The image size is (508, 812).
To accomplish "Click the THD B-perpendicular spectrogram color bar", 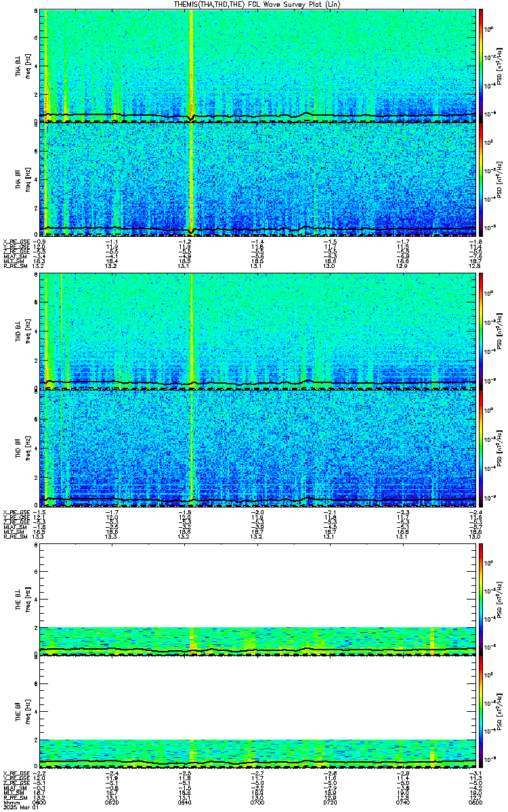I will (x=481, y=332).
